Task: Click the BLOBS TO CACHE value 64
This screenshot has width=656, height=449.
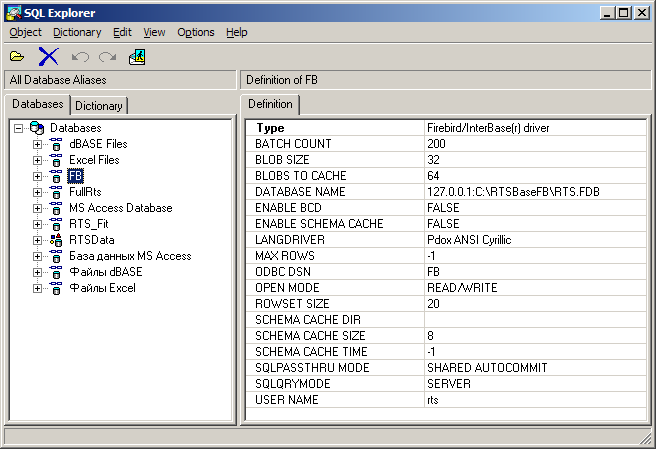Action: pyautogui.click(x=433, y=176)
